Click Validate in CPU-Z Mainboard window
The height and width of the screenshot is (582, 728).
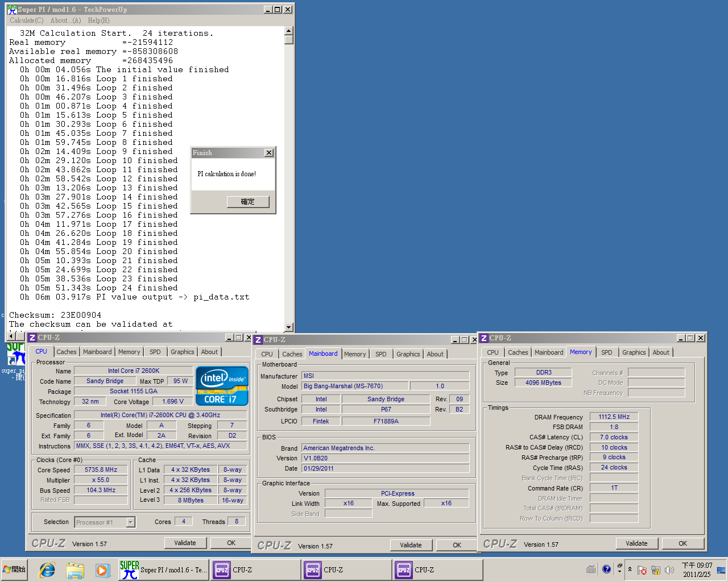point(411,545)
